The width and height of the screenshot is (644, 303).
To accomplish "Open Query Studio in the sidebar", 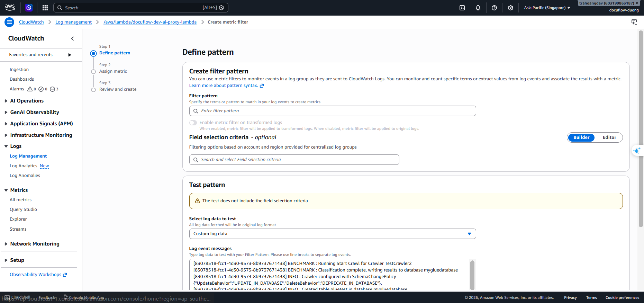I will click(23, 210).
